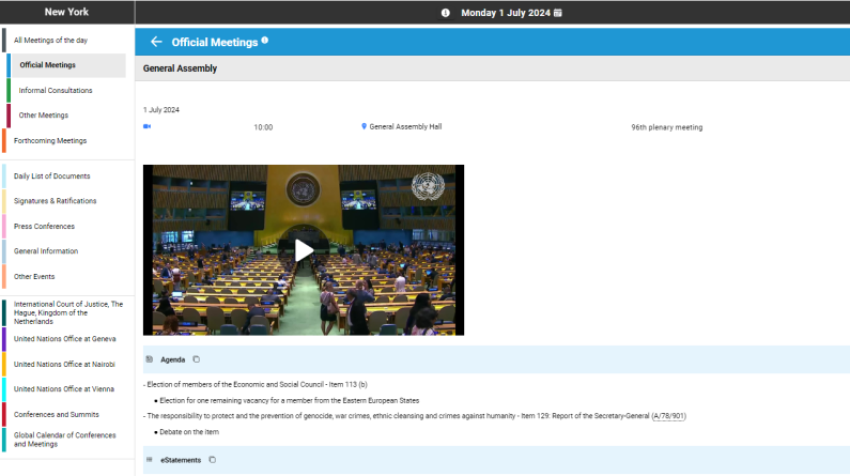
Task: Open Global Calendar of Conferences and Meetings
Action: point(65,440)
